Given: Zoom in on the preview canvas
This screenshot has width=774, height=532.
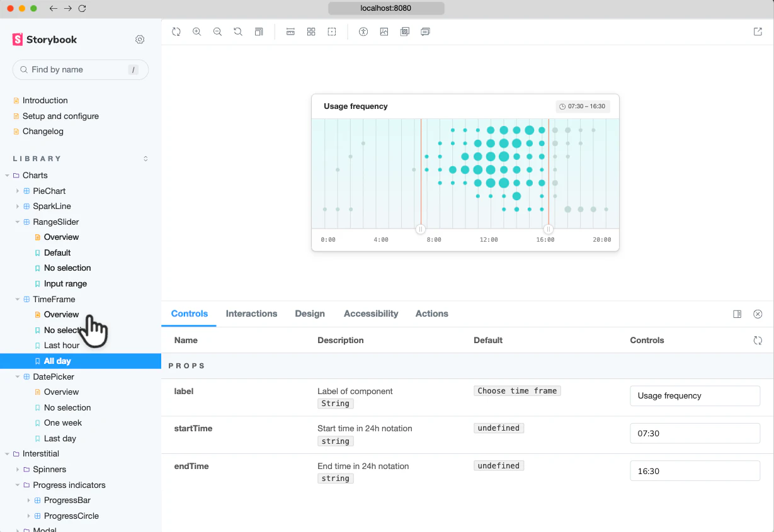Looking at the screenshot, I should coord(197,31).
